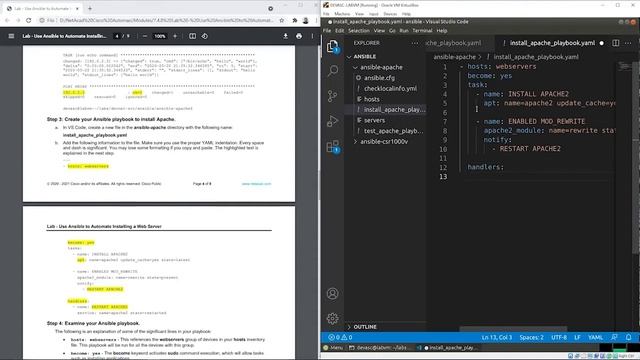Click Ln 13, Col 3 in status bar
Image resolution: width=640 pixels, height=360 pixels.
(x=496, y=337)
